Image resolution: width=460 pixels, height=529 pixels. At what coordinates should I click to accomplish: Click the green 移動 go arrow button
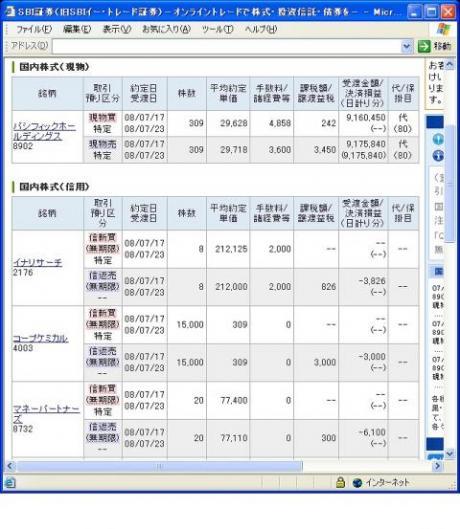click(x=424, y=46)
